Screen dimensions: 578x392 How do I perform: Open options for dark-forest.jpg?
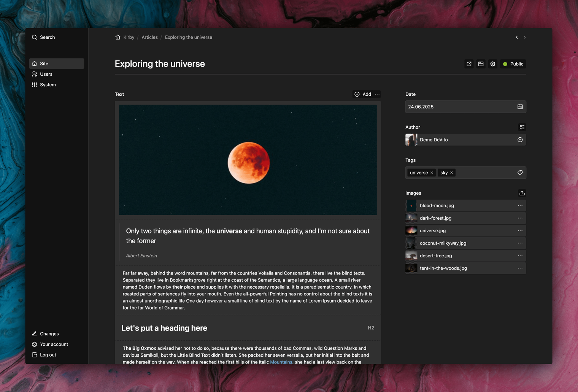click(x=520, y=218)
